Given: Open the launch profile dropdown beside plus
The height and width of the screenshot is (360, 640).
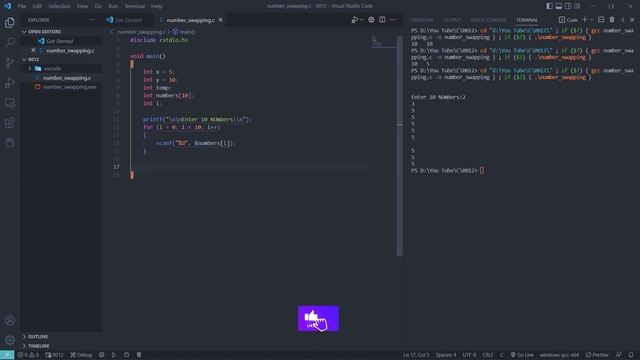Looking at the screenshot, I should pos(591,20).
